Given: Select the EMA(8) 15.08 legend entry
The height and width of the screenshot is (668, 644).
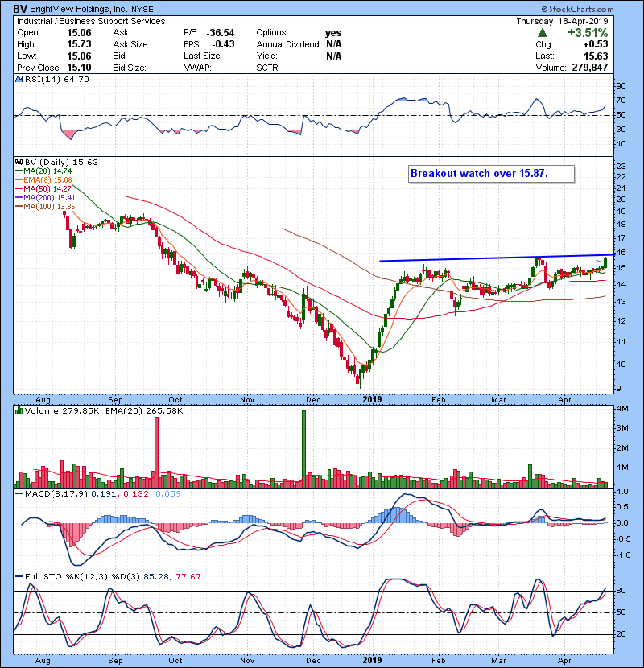Looking at the screenshot, I should 44,179.
